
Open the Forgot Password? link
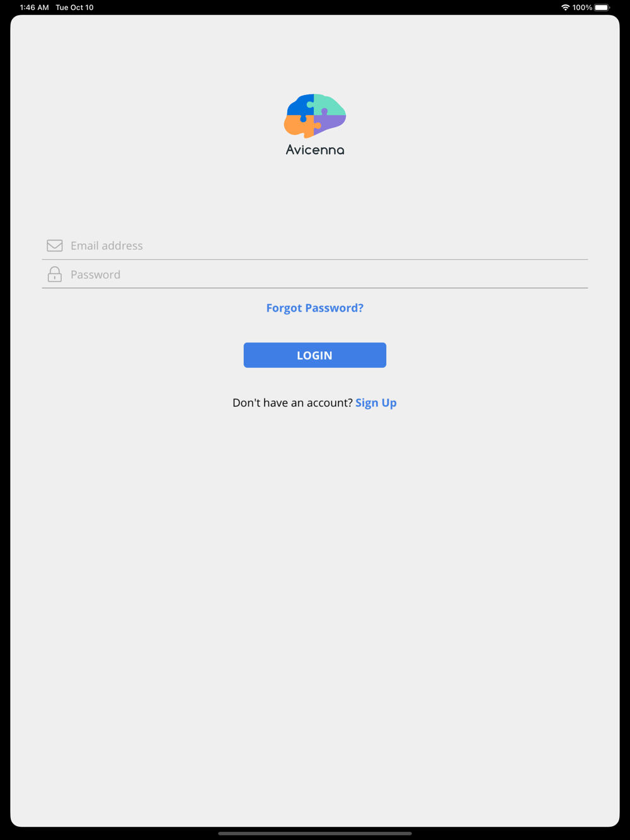[x=315, y=308]
